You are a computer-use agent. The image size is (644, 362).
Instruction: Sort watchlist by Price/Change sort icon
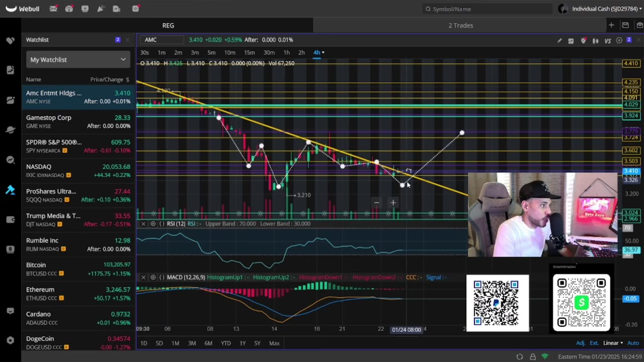(127, 79)
